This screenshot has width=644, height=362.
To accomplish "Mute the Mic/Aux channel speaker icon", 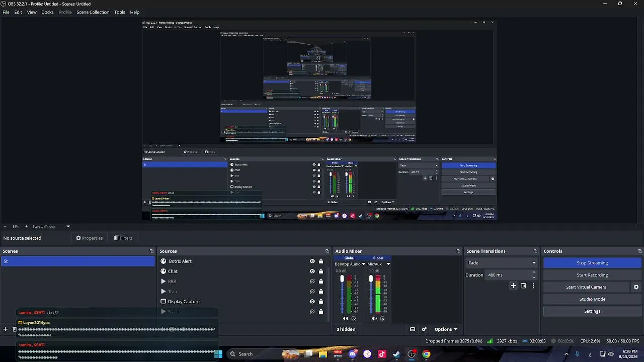I will [x=374, y=318].
